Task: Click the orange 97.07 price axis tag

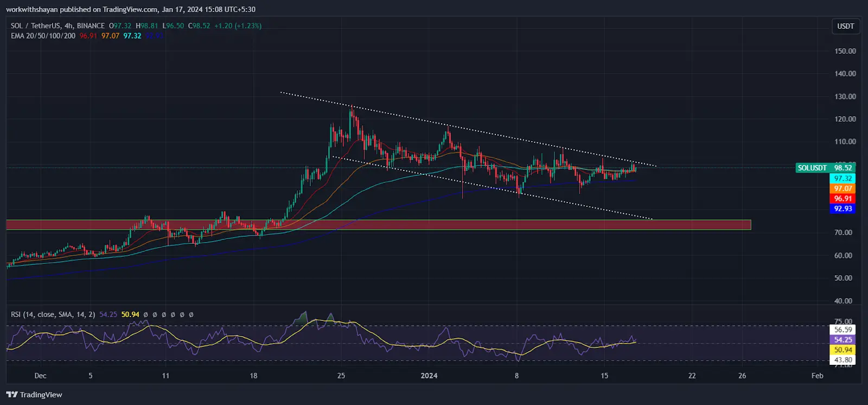Action: click(x=843, y=188)
